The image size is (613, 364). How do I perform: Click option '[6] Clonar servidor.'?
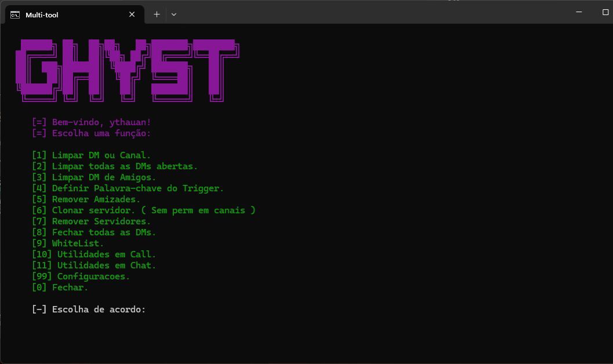click(x=144, y=210)
